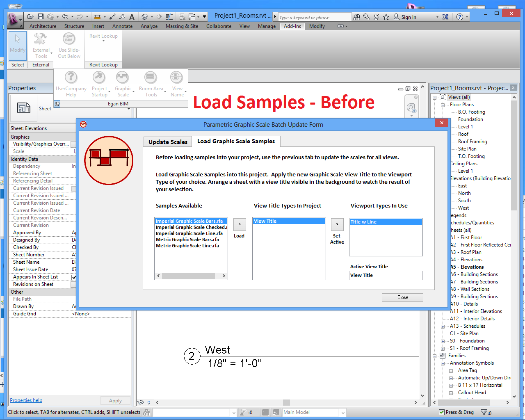Click the Project Startup icon
This screenshot has width=525, height=420.
point(99,77)
